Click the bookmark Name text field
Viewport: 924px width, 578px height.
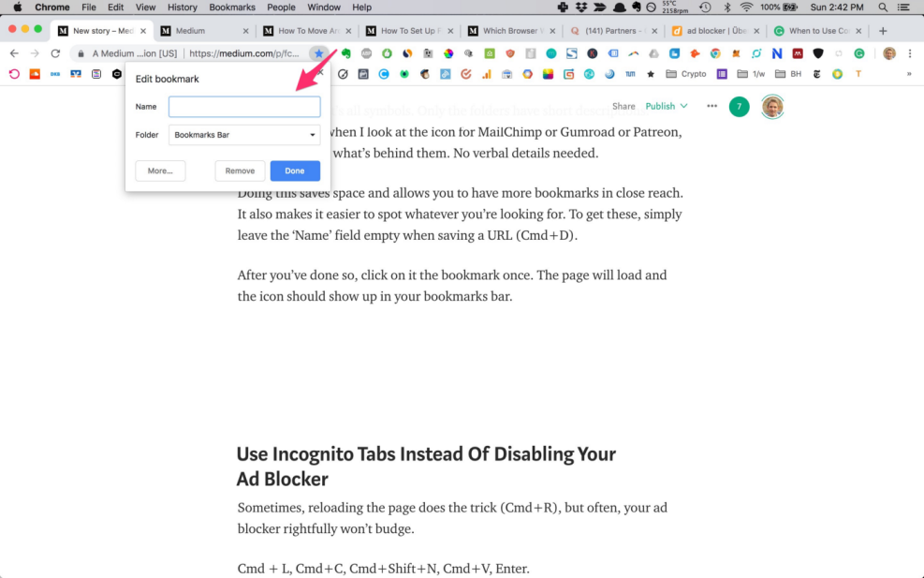tap(244, 107)
